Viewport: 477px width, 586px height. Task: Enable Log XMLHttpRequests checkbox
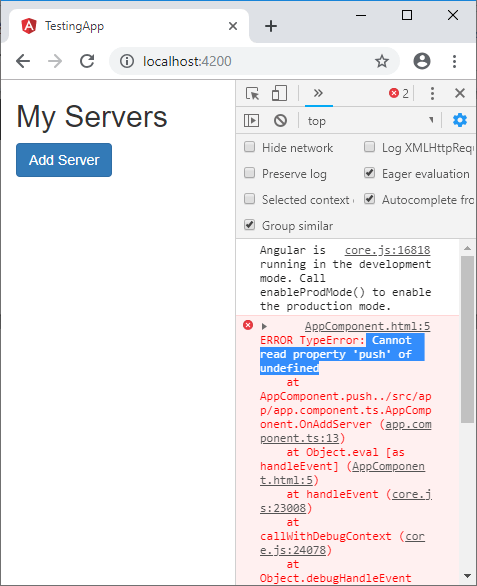369,147
